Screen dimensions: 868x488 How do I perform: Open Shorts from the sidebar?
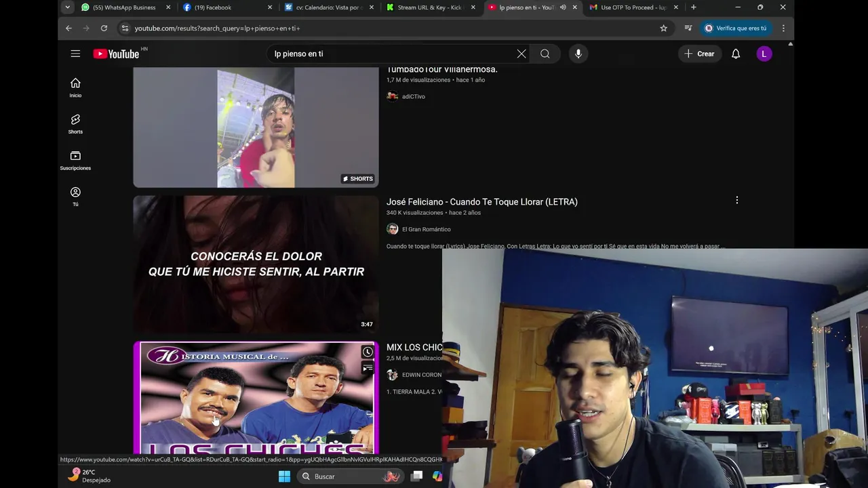click(75, 124)
